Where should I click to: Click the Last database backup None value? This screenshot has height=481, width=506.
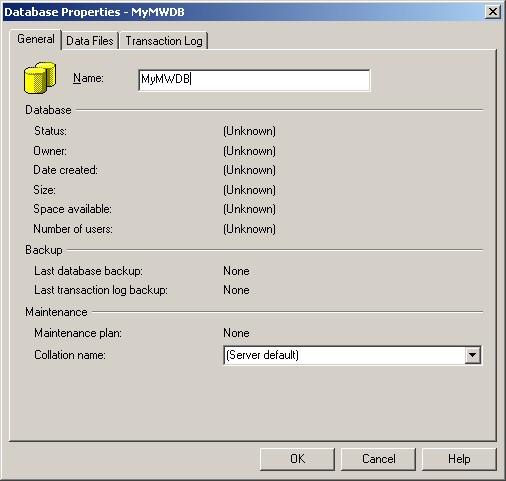point(236,271)
